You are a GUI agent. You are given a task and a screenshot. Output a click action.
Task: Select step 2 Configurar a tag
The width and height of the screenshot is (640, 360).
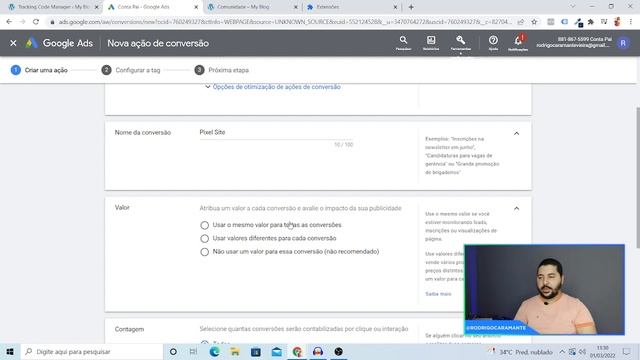131,70
